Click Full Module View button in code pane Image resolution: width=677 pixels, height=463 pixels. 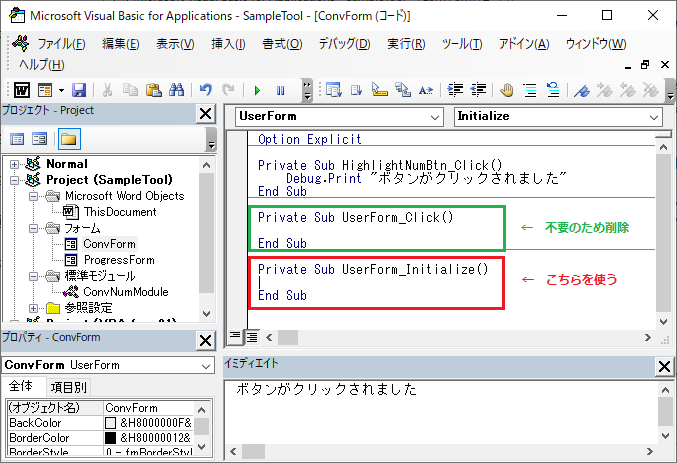click(252, 337)
